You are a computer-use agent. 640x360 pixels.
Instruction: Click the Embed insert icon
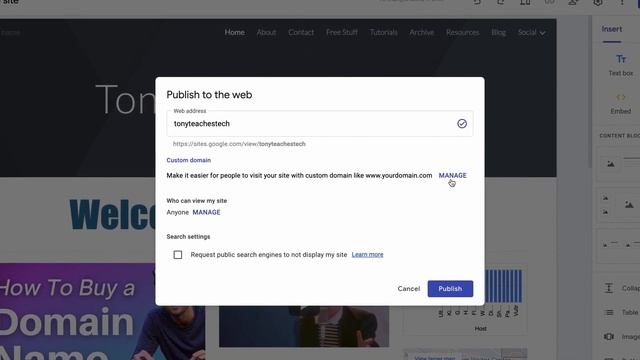pyautogui.click(x=621, y=97)
